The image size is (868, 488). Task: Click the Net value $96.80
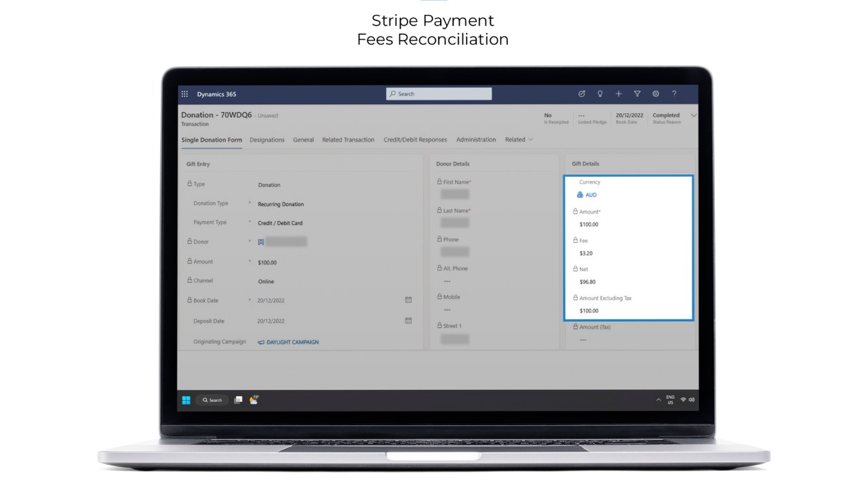(x=587, y=282)
